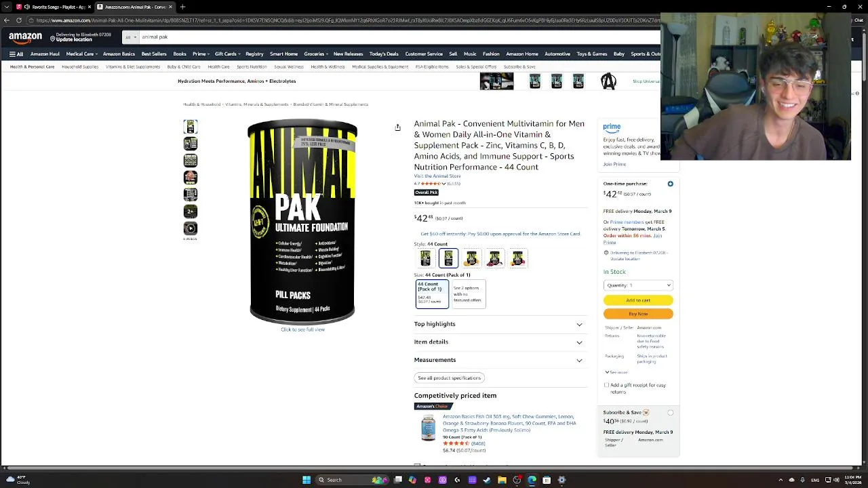The width and height of the screenshot is (868, 488).
Task: Expand the See more seller details
Action: coord(616,372)
